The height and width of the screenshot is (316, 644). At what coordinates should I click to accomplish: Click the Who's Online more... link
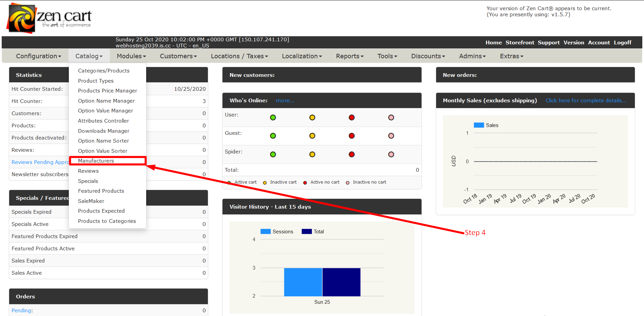pyautogui.click(x=285, y=101)
